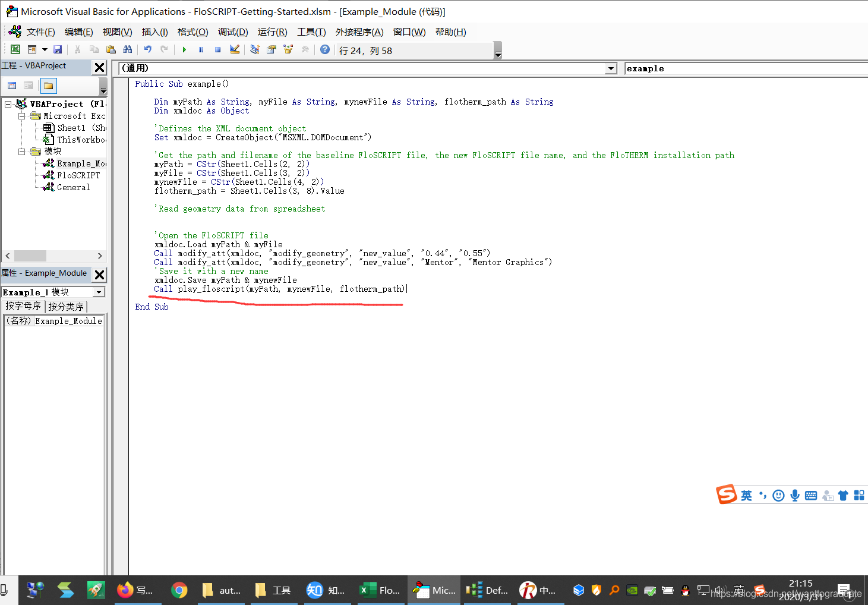Open Google Chrome from the taskbar
This screenshot has height=605, width=868.
coord(179,590)
